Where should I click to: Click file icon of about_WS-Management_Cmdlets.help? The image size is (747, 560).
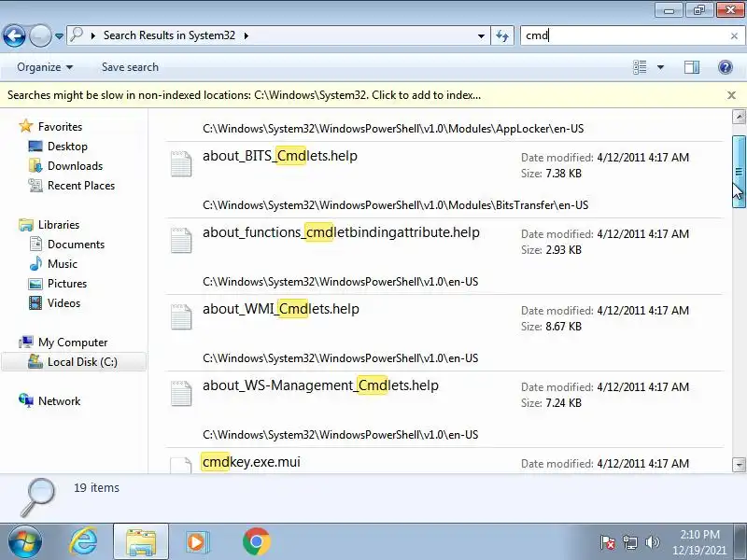coord(181,393)
